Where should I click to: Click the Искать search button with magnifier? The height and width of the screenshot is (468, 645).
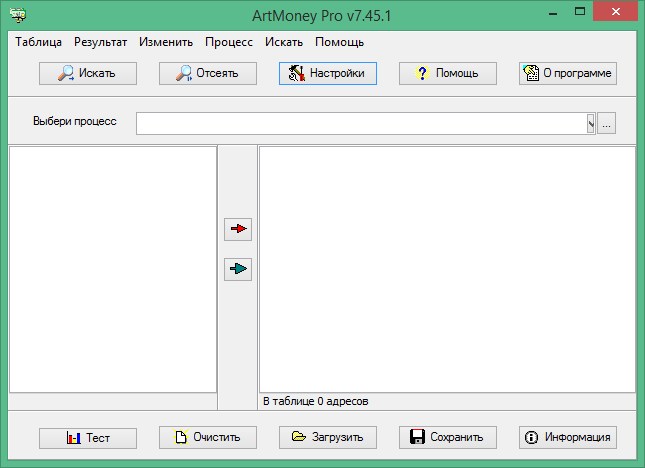point(88,73)
